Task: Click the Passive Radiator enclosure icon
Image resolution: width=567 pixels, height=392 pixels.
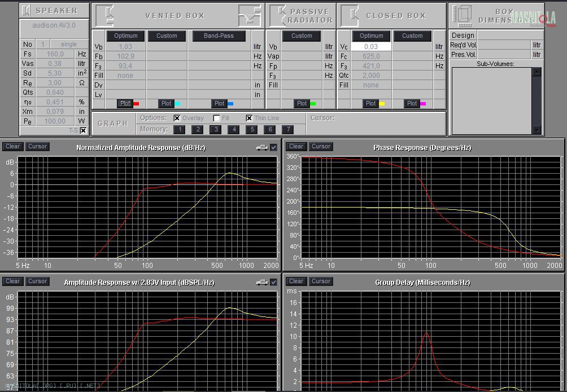Action: coord(278,16)
